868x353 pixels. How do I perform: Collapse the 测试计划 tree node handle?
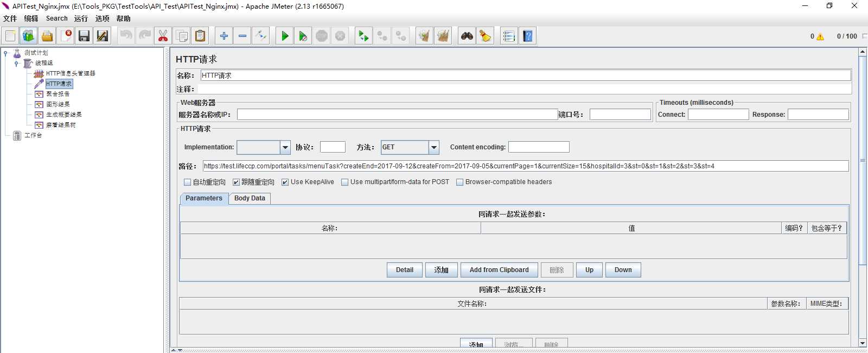tap(5, 53)
